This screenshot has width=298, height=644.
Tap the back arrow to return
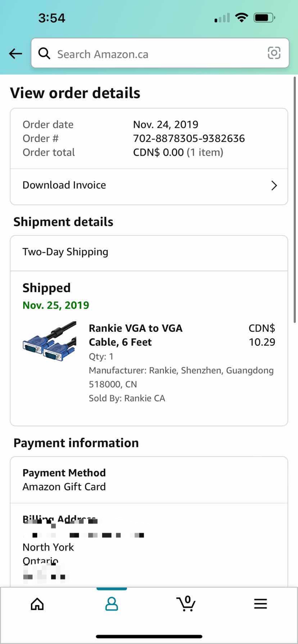point(15,53)
